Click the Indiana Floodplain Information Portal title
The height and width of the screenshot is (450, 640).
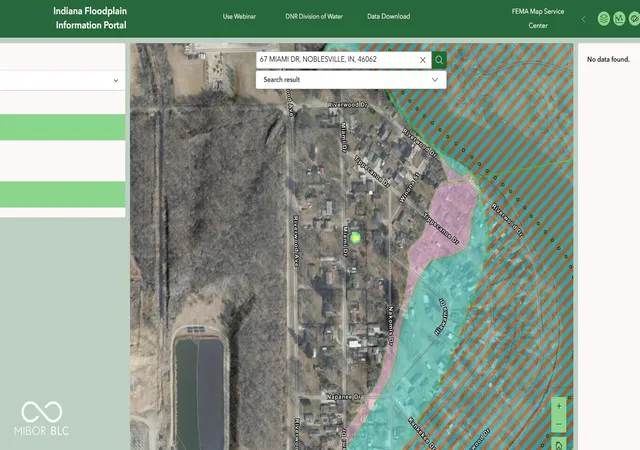point(90,18)
